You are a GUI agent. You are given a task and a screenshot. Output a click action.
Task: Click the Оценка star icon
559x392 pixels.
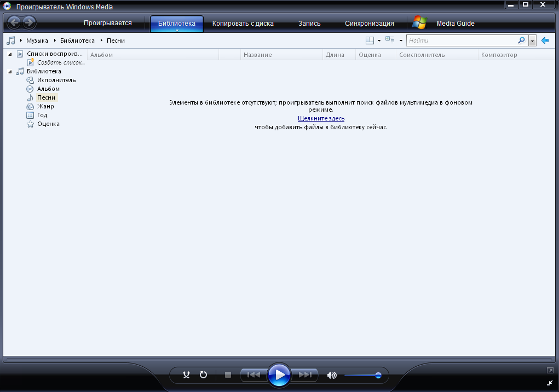pyautogui.click(x=30, y=124)
